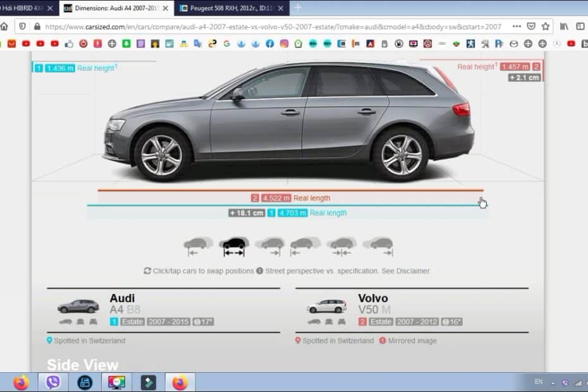The width and height of the screenshot is (588, 392).
Task: Select the third car alignment option
Action: tap(270, 246)
